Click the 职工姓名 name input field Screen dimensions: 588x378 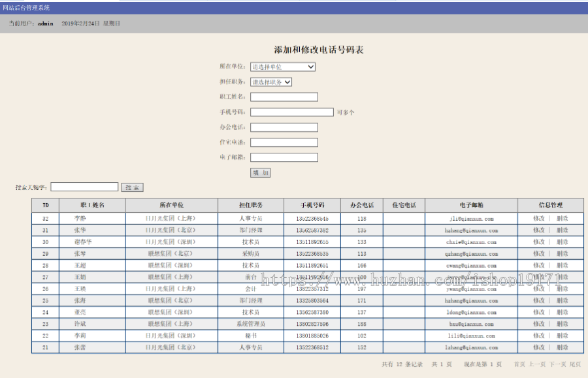[x=284, y=97]
